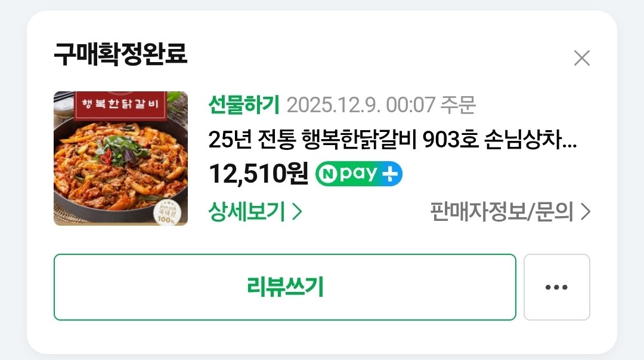644x360 pixels.
Task: Tap the Npay plus badge
Action: (x=358, y=174)
